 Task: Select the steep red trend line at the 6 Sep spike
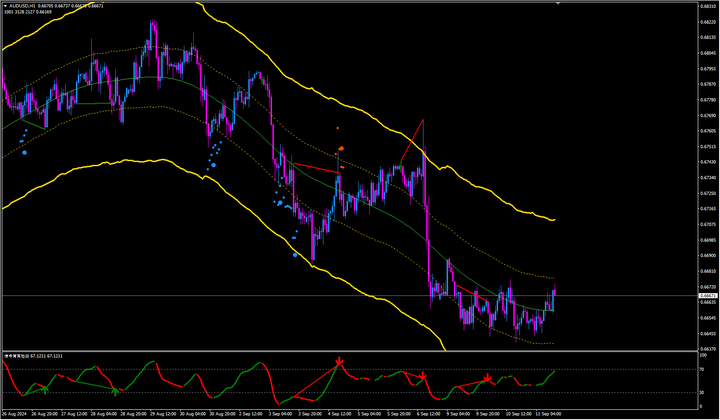pos(412,140)
